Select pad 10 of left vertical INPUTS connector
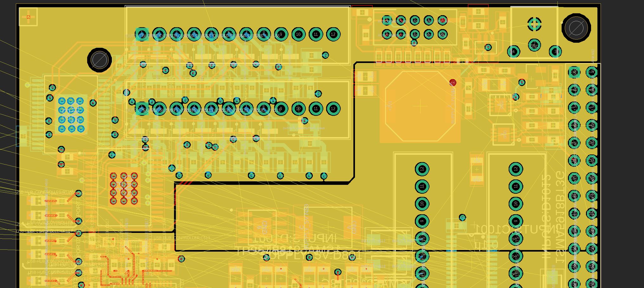The width and height of the screenshot is (644, 288). pos(422,204)
